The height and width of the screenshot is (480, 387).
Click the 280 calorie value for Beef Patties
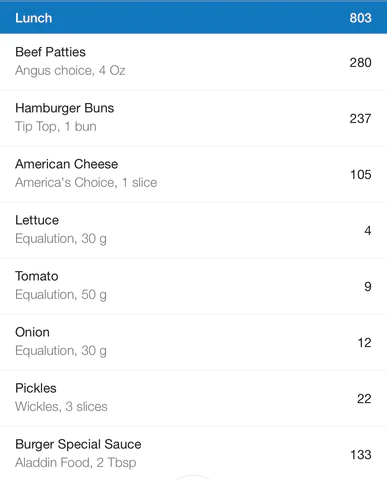point(360,63)
